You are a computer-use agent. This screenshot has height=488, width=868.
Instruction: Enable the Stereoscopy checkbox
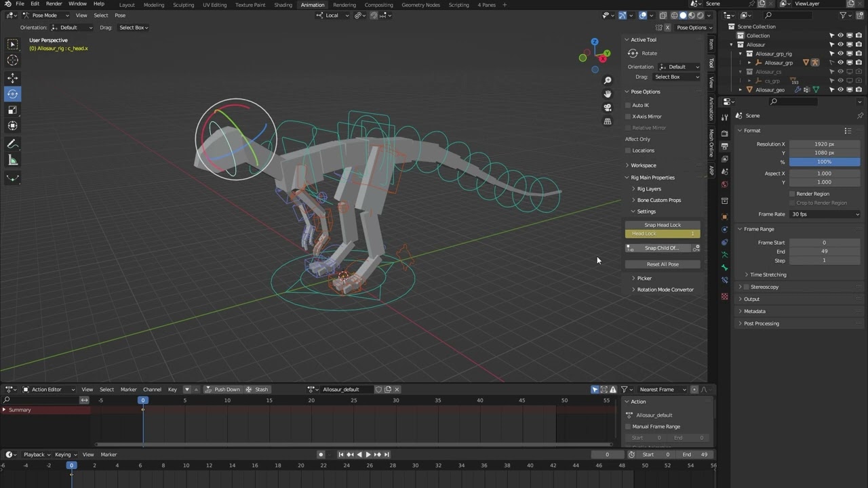(x=747, y=287)
